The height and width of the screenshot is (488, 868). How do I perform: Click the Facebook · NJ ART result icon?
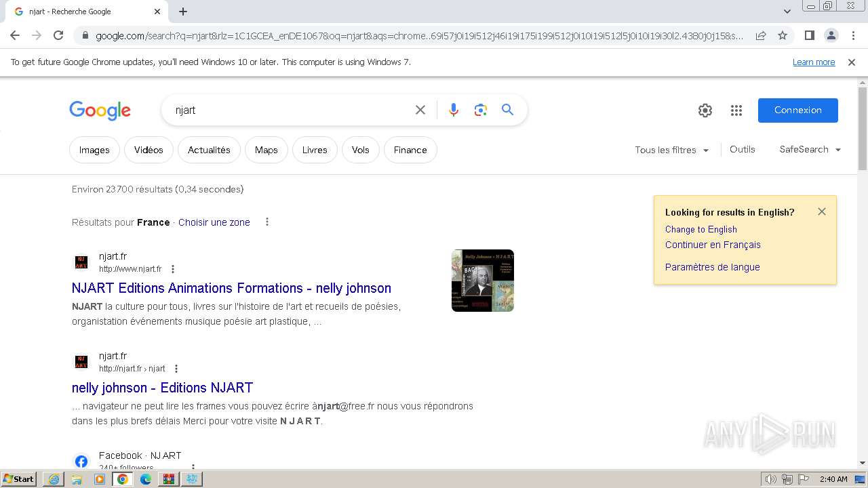81,462
